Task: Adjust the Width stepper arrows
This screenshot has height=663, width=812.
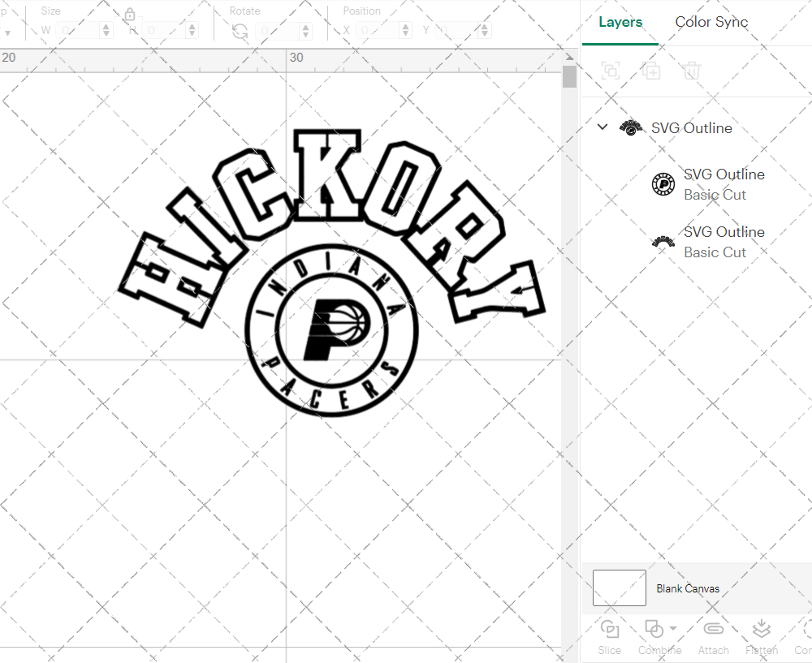Action: point(106,31)
